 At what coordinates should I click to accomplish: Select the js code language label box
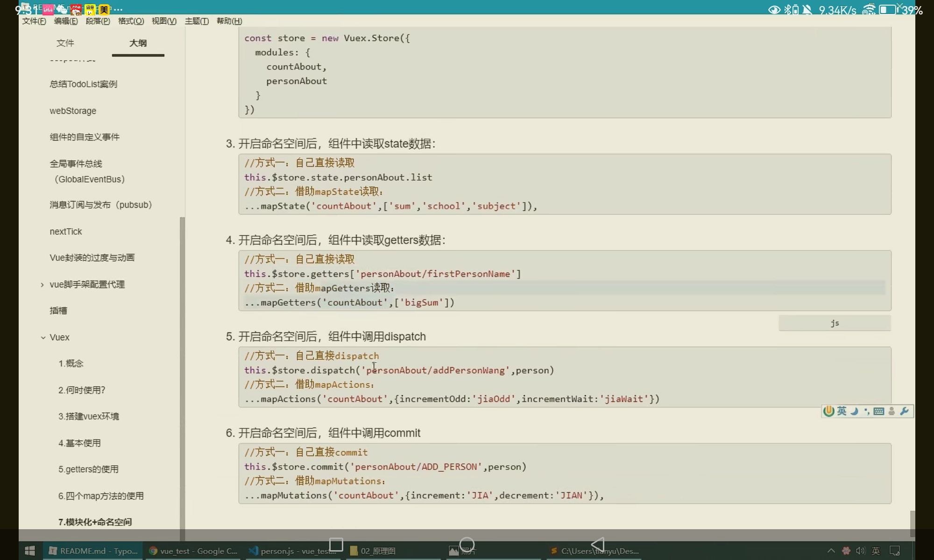point(835,323)
